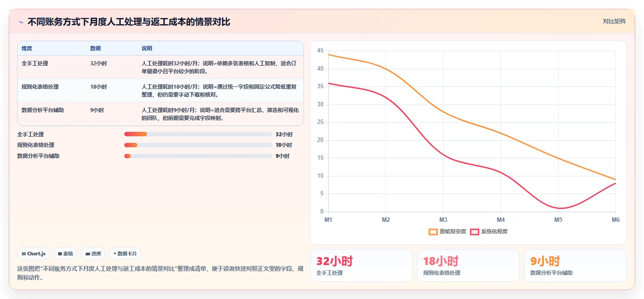Click the 20 y-axis label
The height and width of the screenshot is (299, 644).
320,140
